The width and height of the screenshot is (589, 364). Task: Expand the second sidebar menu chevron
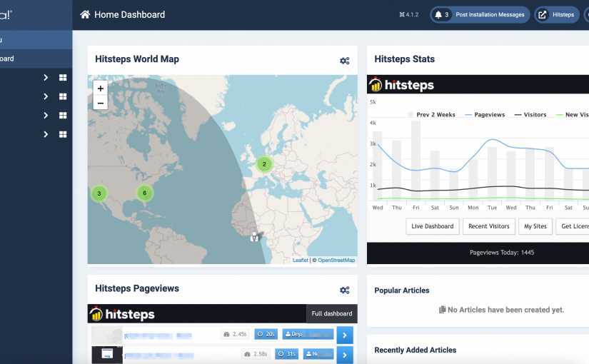pos(46,96)
